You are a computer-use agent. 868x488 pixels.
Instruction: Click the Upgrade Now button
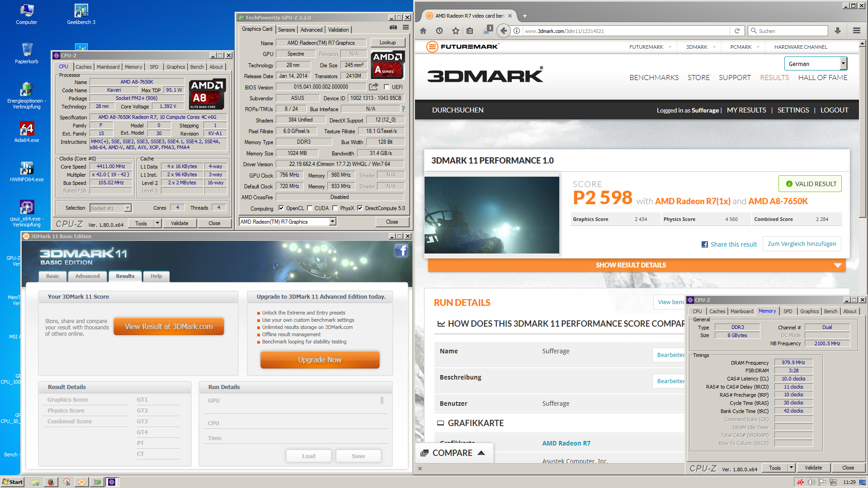(x=320, y=360)
